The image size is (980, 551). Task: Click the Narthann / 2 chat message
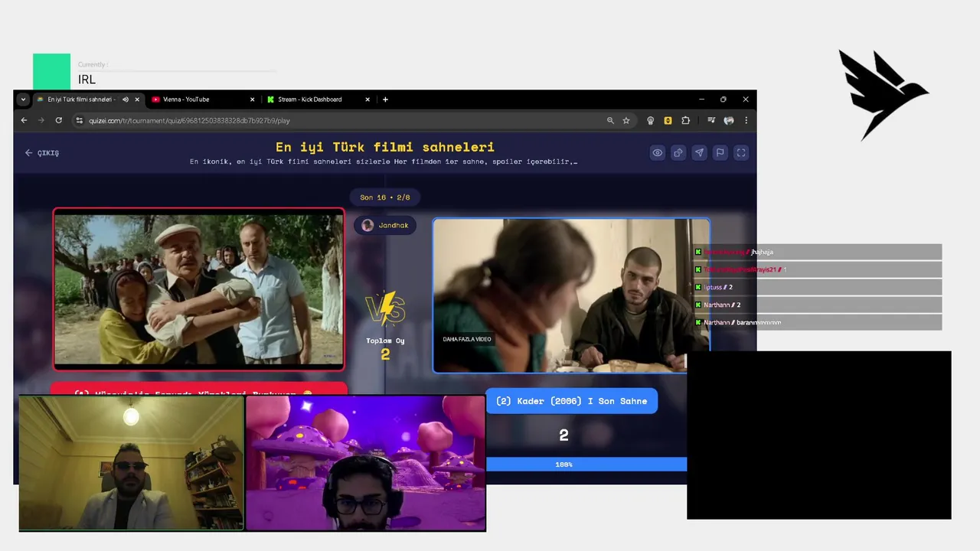click(x=818, y=305)
